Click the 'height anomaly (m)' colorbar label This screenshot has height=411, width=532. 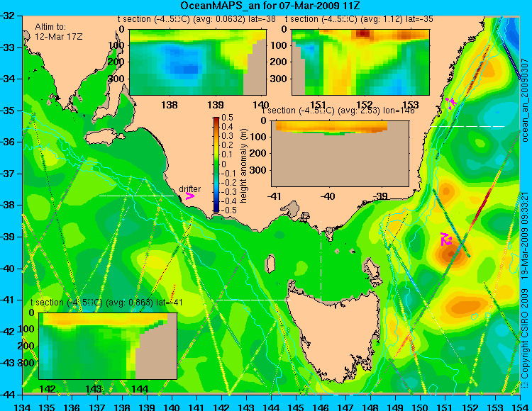[243, 166]
